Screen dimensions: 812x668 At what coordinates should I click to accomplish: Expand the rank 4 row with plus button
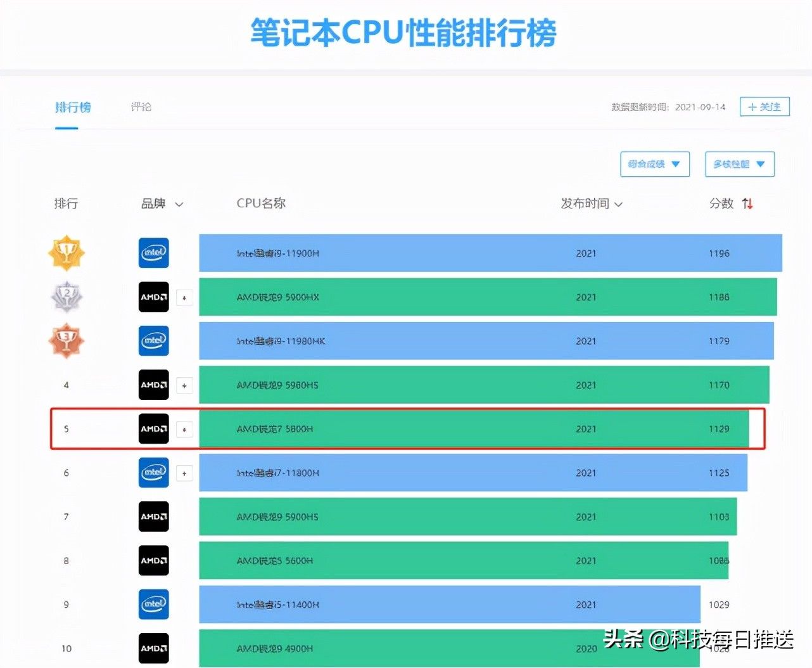tap(184, 385)
